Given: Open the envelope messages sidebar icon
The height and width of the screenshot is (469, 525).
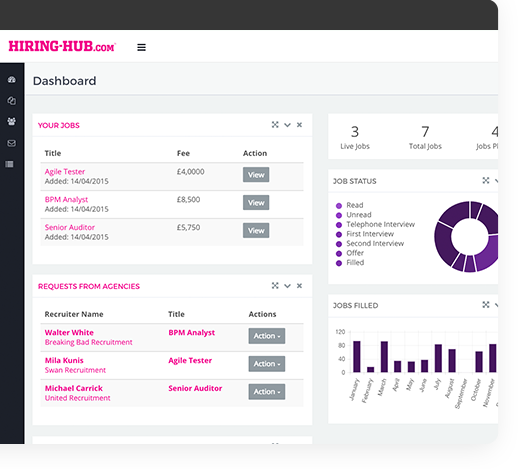Looking at the screenshot, I should point(11,143).
